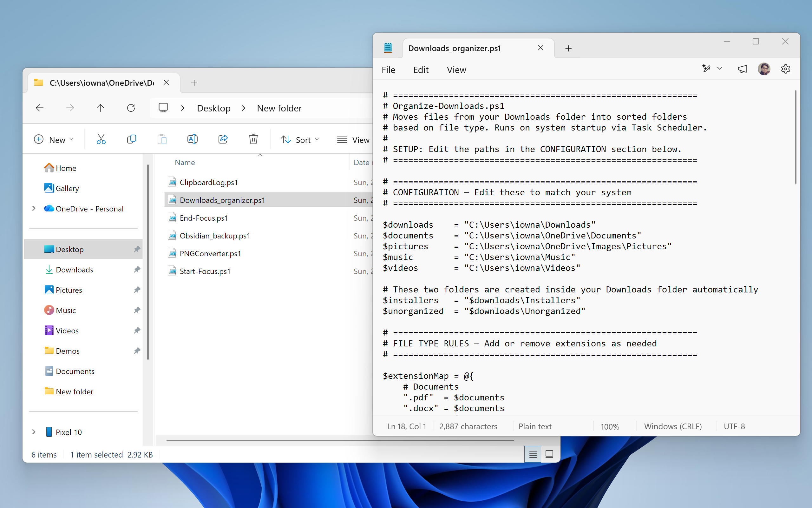
Task: Click the Copy icon in Explorer toolbar
Action: (x=132, y=139)
